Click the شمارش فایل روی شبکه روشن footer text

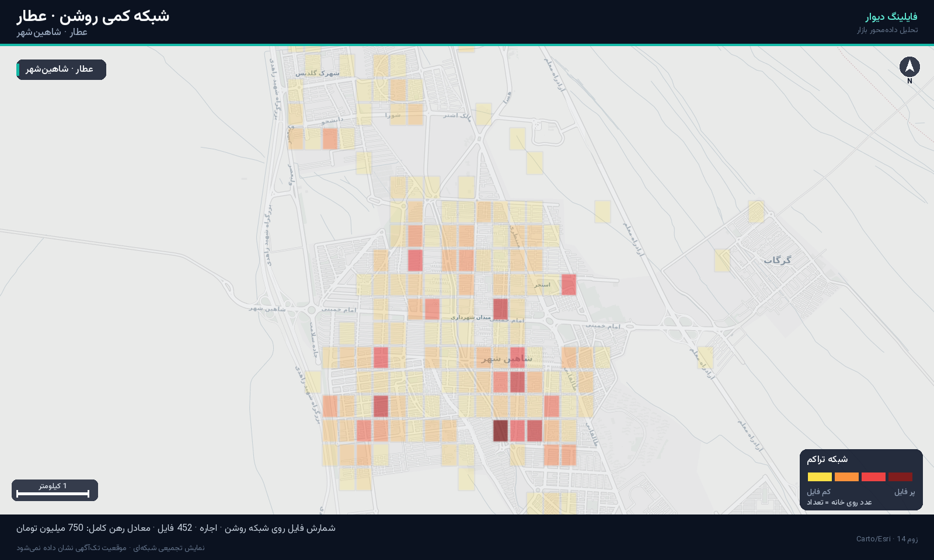(x=280, y=528)
